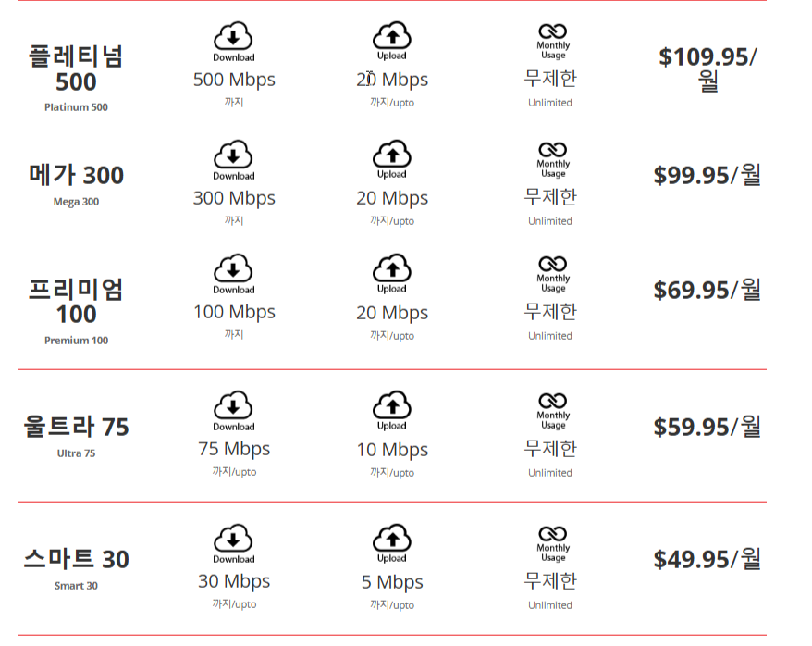Viewport: 812px width, 646px height.
Task: Select the Smart 30 plan heading
Action: point(76,559)
